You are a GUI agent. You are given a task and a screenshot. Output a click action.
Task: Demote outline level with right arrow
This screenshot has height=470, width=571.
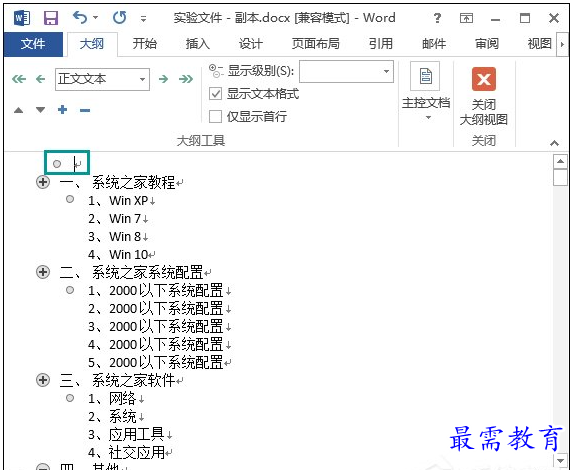(164, 79)
